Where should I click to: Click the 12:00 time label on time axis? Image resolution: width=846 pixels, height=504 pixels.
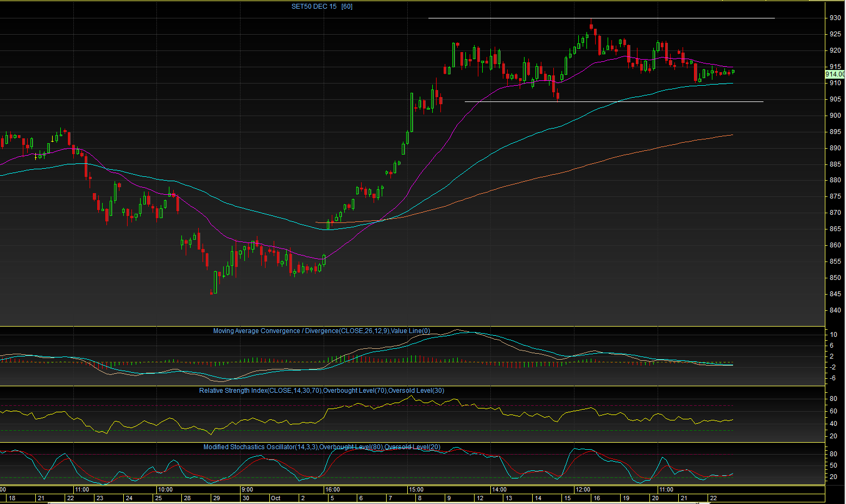click(x=583, y=489)
